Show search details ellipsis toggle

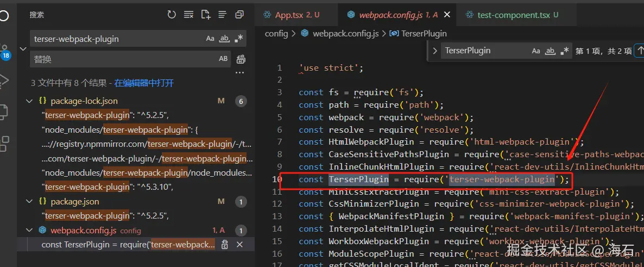pos(239,73)
